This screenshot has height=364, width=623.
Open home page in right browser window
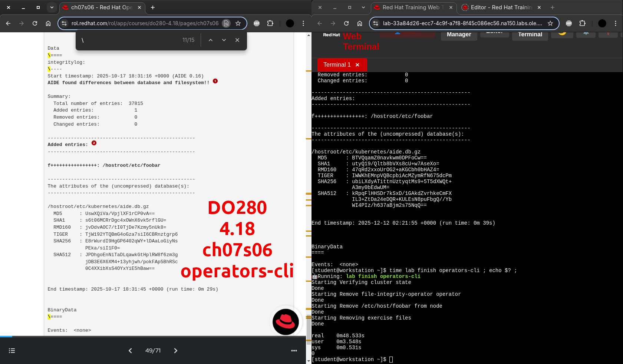tap(360, 23)
